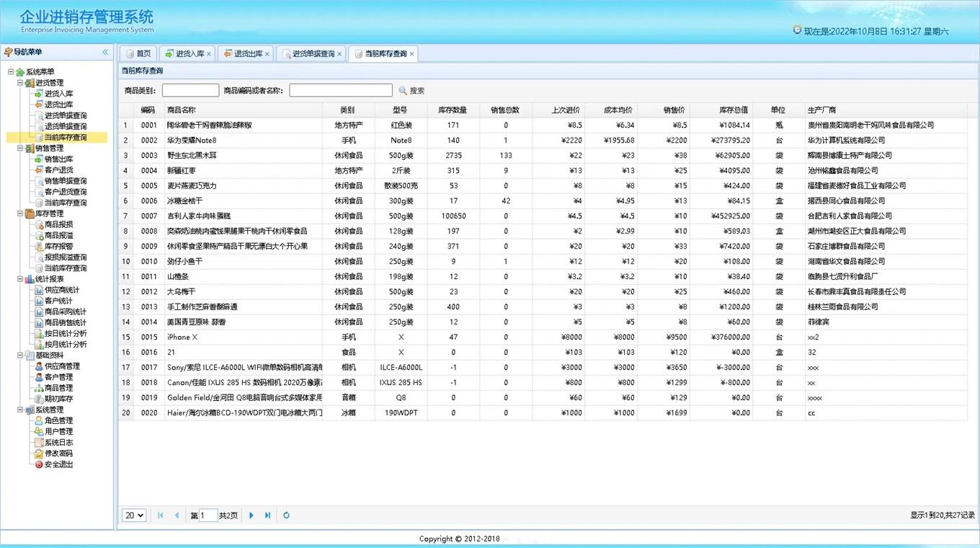The image size is (980, 548).
Task: Open 客户统计 report in the tree
Action: pos(58,301)
